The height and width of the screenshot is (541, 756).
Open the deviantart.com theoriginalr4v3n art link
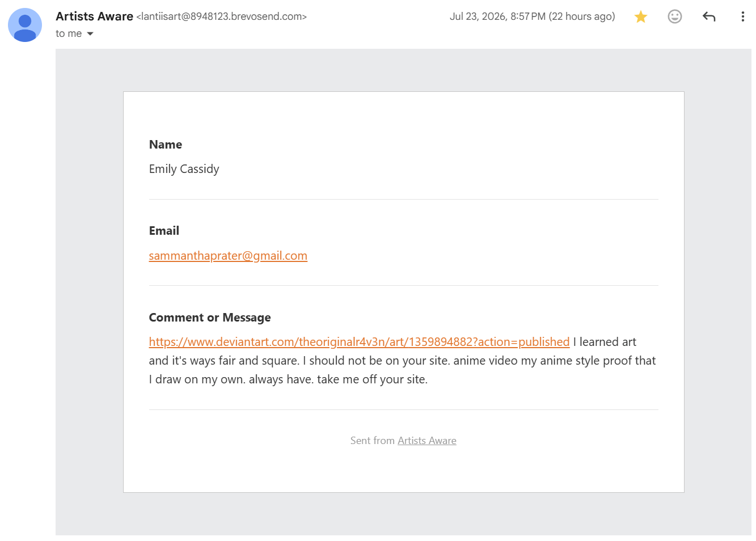pos(359,342)
